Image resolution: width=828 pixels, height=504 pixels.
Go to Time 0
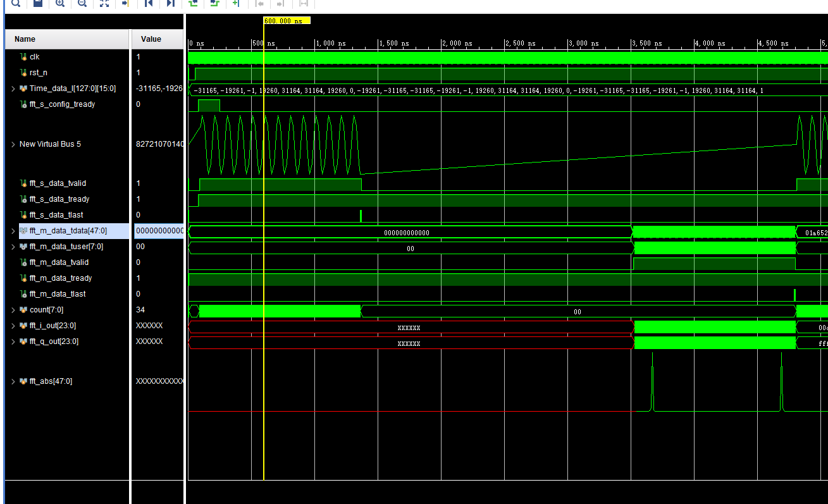click(x=147, y=4)
